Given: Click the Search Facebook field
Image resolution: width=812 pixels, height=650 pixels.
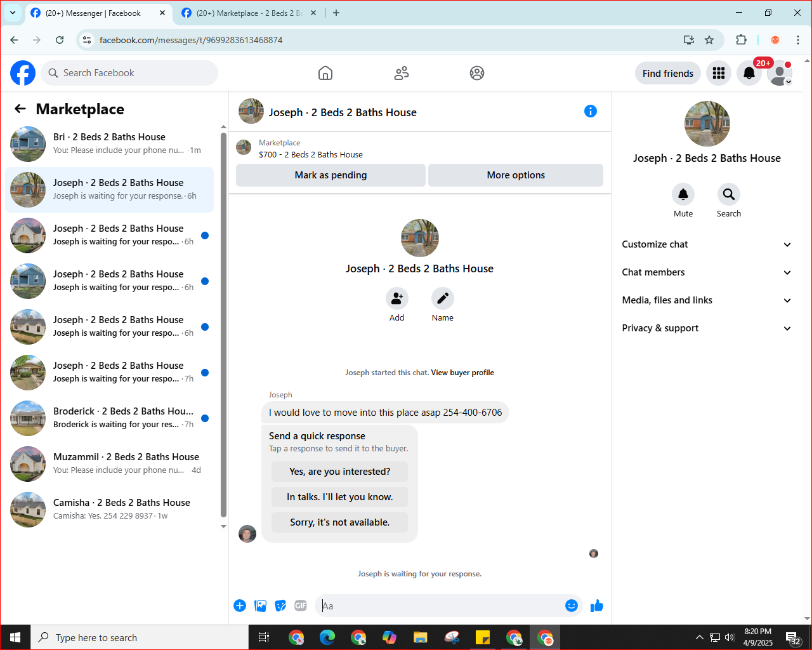Looking at the screenshot, I should point(129,73).
